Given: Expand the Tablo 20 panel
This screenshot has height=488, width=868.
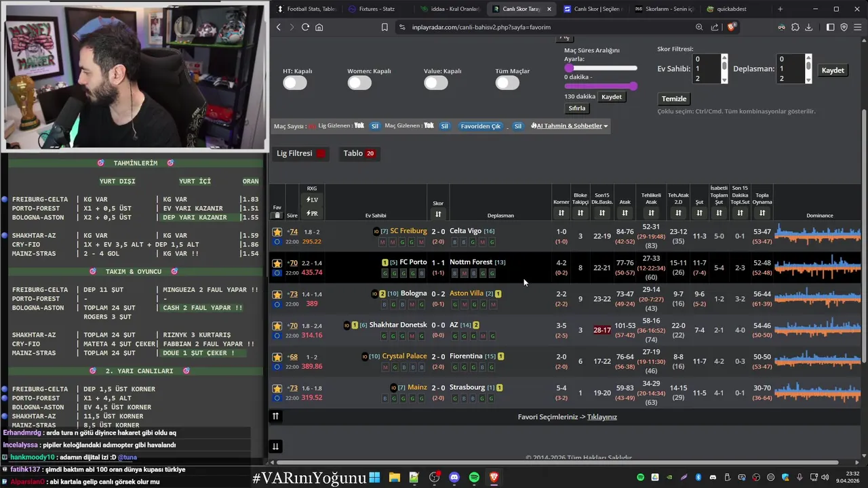Looking at the screenshot, I should pyautogui.click(x=359, y=153).
